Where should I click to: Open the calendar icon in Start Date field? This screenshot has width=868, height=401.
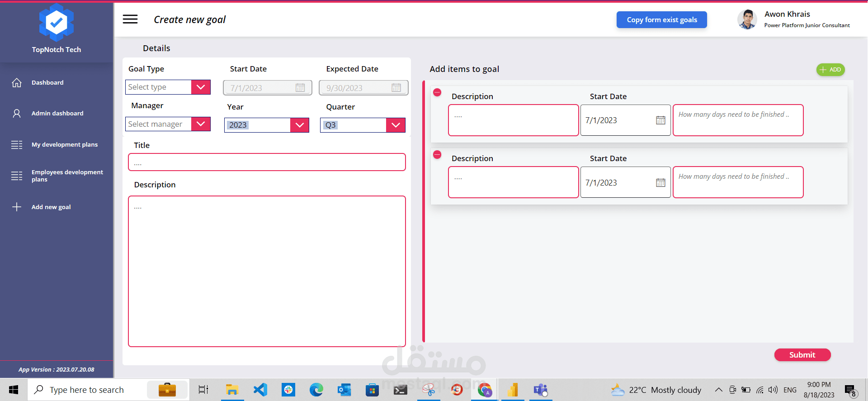300,88
